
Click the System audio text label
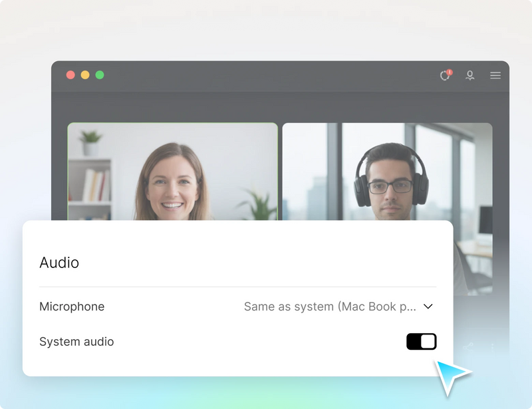tap(76, 341)
